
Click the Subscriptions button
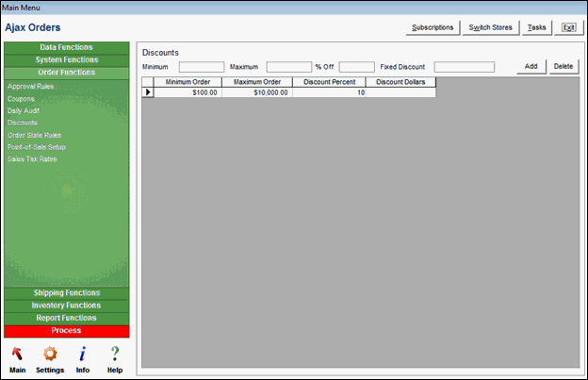coord(433,27)
